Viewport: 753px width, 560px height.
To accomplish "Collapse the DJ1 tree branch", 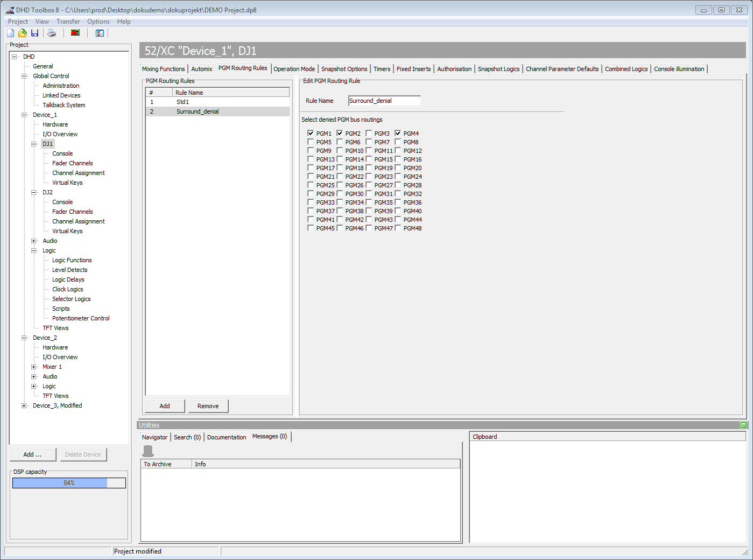I will pyautogui.click(x=34, y=144).
